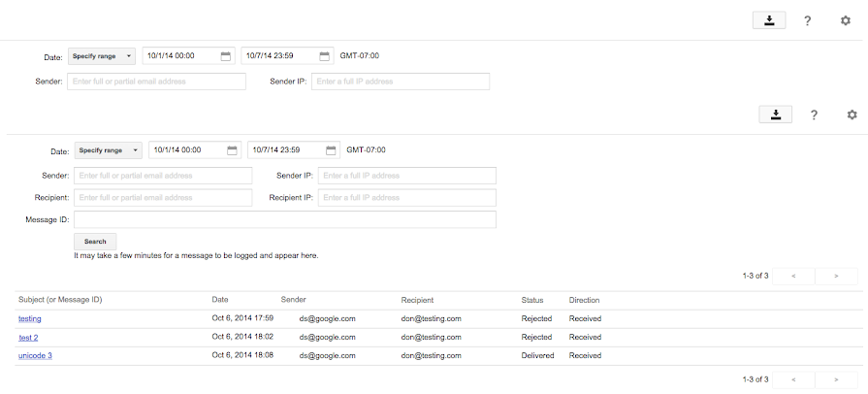This screenshot has height=394, width=868.
Task: Open gear settings above the full search form
Action: click(x=852, y=115)
